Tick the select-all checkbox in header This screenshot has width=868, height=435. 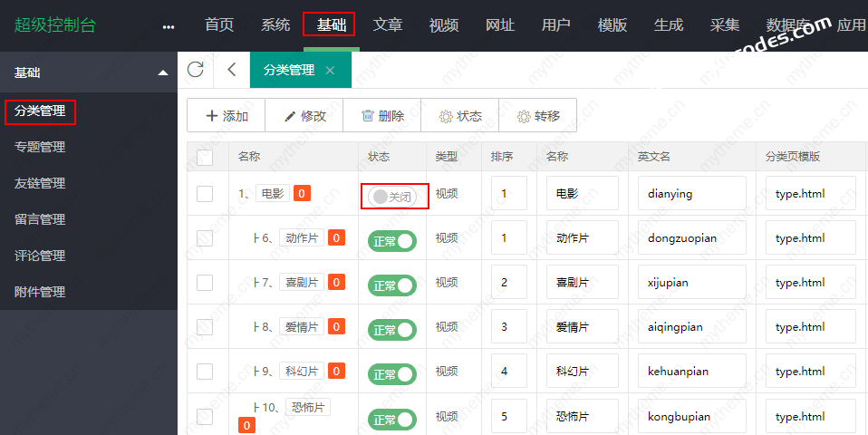tap(205, 157)
